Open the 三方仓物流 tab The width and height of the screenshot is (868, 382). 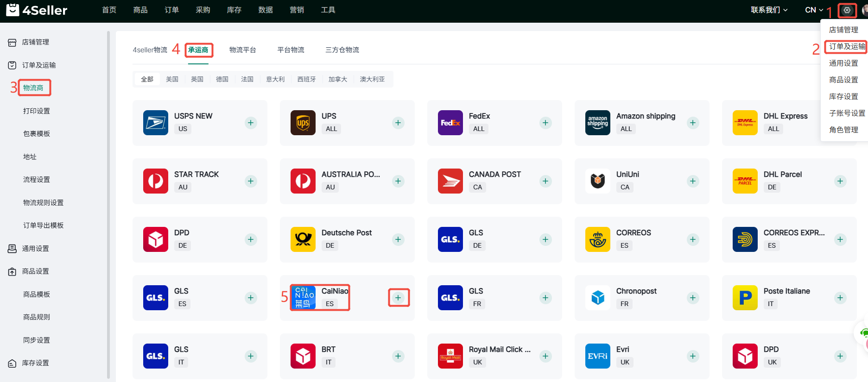click(342, 50)
